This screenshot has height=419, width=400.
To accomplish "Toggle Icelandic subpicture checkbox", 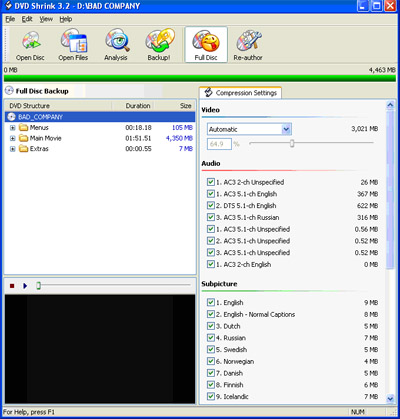I will coord(210,396).
